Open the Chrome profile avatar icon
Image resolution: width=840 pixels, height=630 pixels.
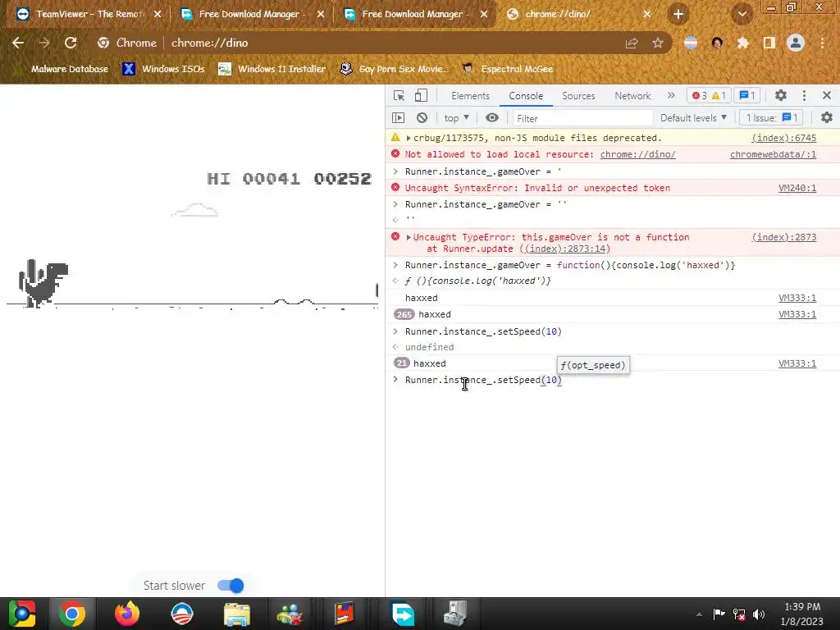[x=796, y=43]
